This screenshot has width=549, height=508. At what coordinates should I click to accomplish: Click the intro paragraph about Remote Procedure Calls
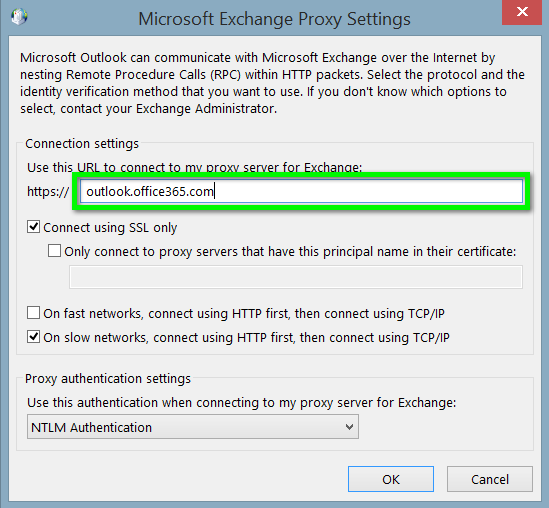coord(272,83)
